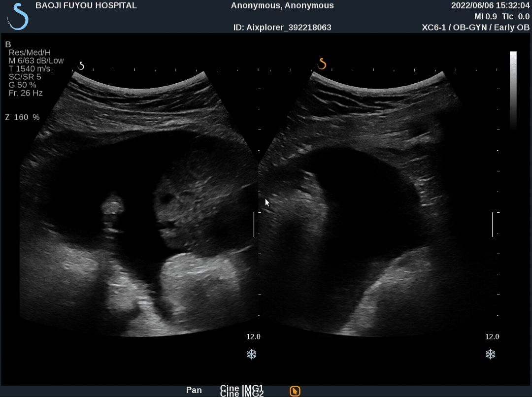Viewport: 532px width, 397px height.
Task: Select the Pan trackball function
Action: pos(194,390)
